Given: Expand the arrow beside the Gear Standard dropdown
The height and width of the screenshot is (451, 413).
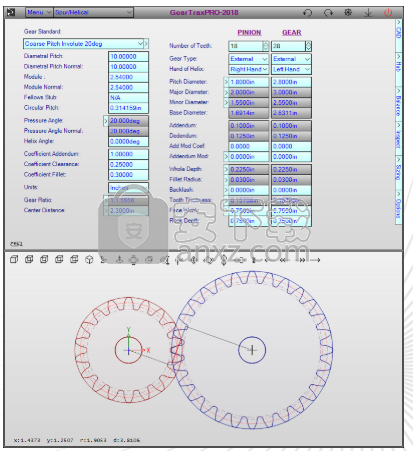Looking at the screenshot, I should 146,44.
